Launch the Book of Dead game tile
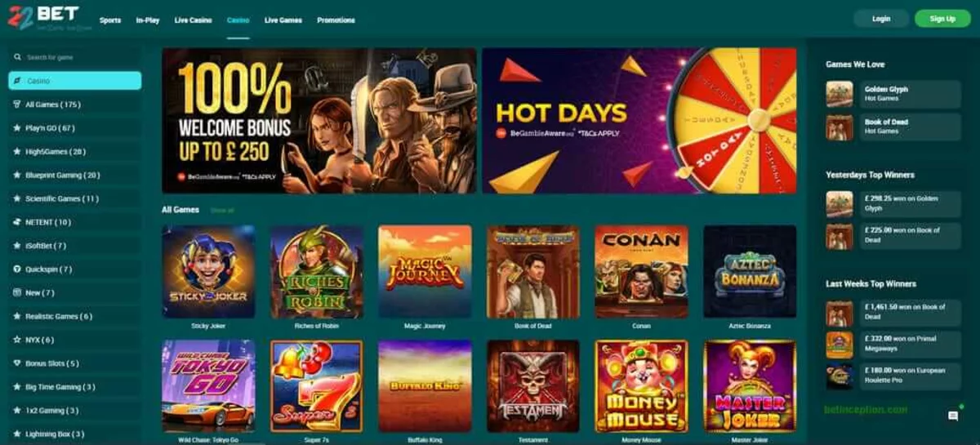 (533, 272)
